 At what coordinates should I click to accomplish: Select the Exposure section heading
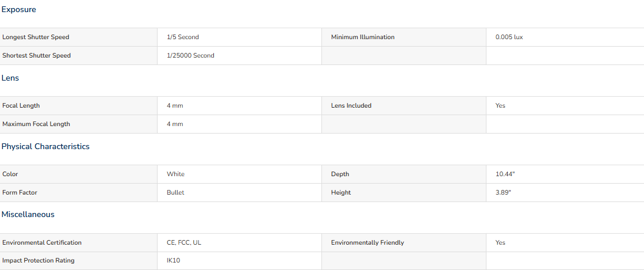point(18,9)
